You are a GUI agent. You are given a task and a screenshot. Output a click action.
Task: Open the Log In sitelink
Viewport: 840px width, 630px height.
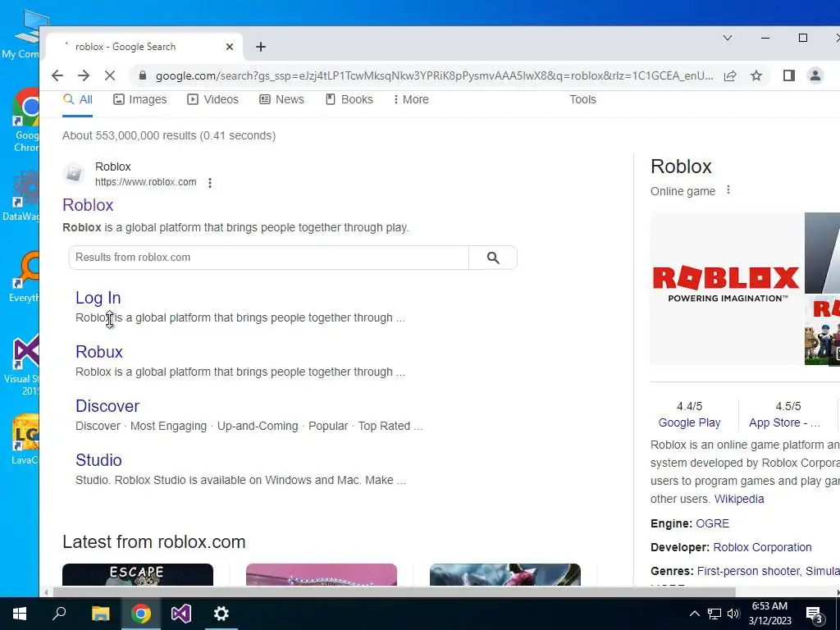coord(98,298)
